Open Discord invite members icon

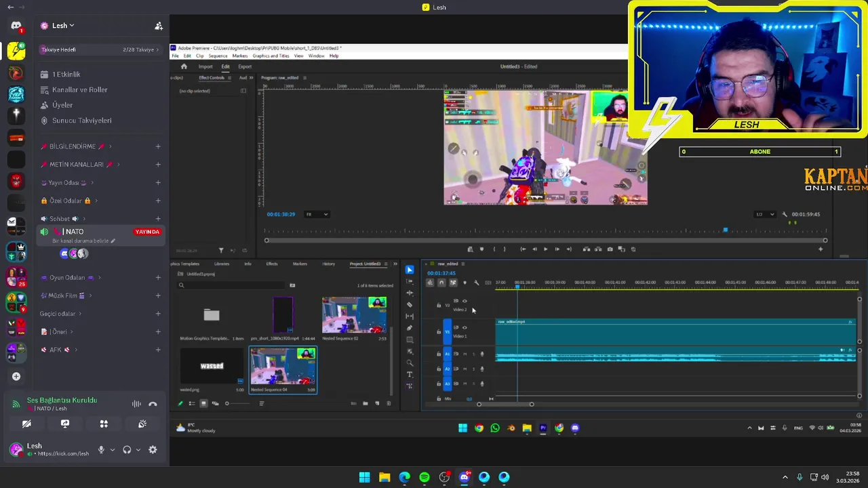click(159, 26)
